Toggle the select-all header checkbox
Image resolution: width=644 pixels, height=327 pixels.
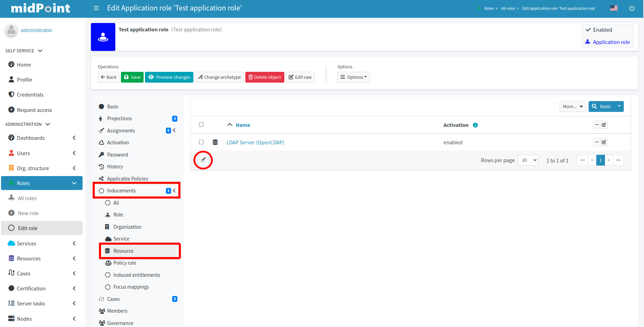201,125
